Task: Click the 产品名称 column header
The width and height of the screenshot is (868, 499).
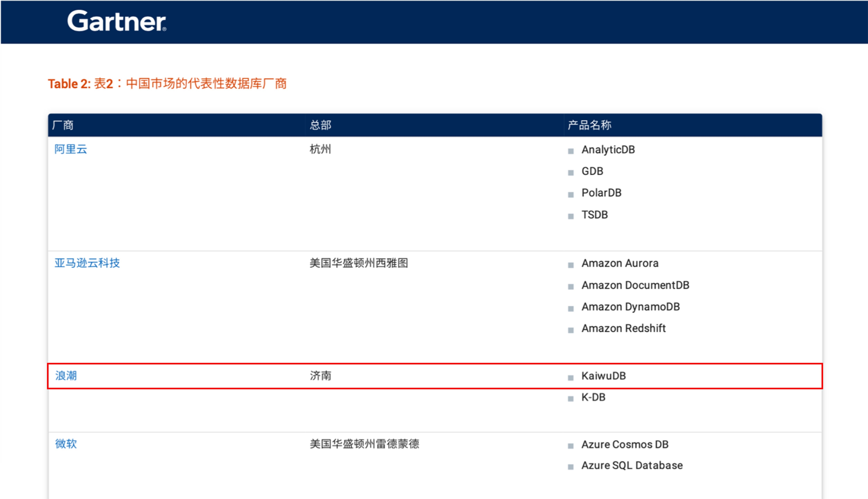Action: pyautogui.click(x=589, y=125)
